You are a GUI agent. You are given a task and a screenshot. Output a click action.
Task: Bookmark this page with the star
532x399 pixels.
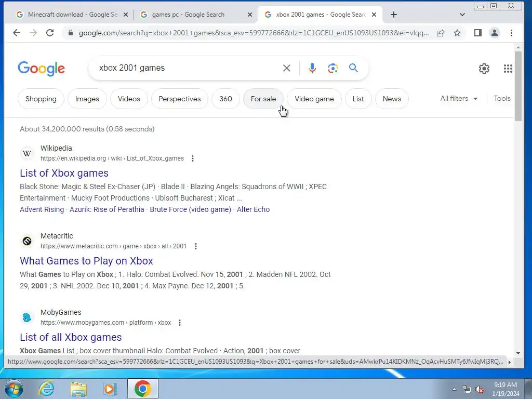coord(457,33)
